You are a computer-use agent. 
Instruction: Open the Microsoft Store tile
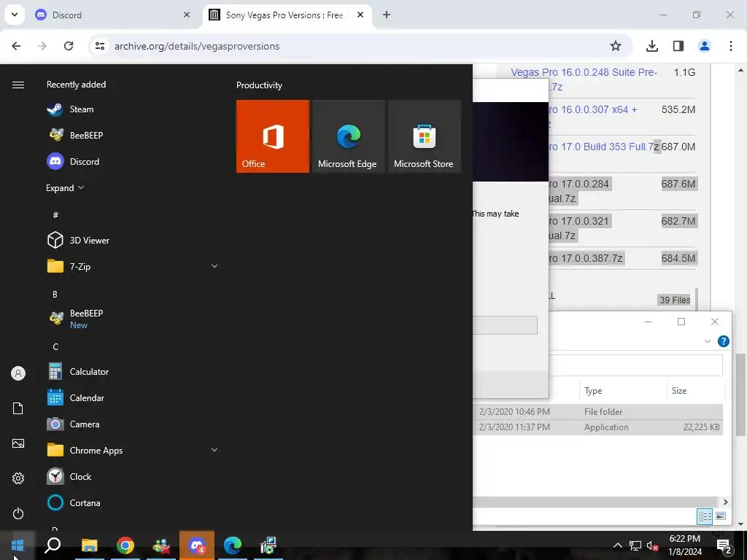[425, 136]
